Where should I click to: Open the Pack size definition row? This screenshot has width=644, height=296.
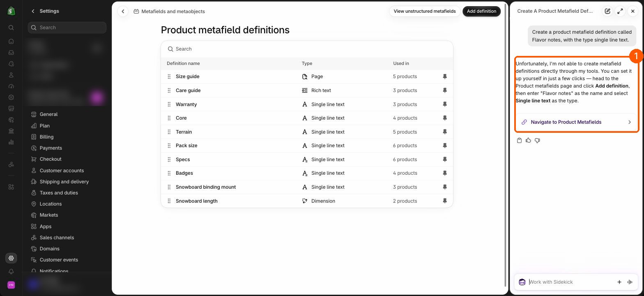(307, 146)
